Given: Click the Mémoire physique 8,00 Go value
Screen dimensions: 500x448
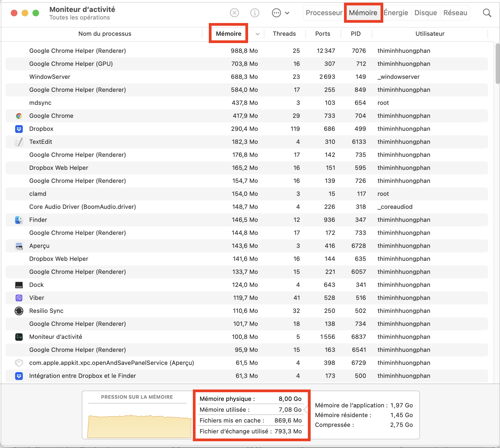Looking at the screenshot, I should point(290,399).
